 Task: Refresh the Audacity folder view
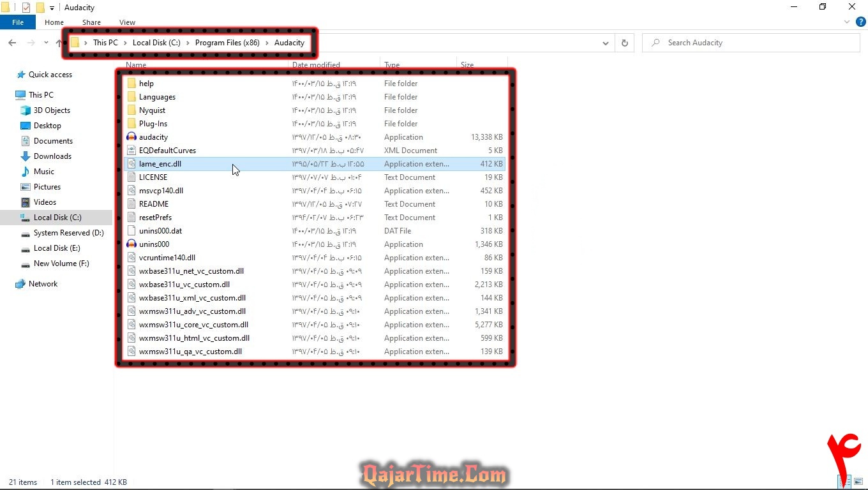pyautogui.click(x=624, y=43)
